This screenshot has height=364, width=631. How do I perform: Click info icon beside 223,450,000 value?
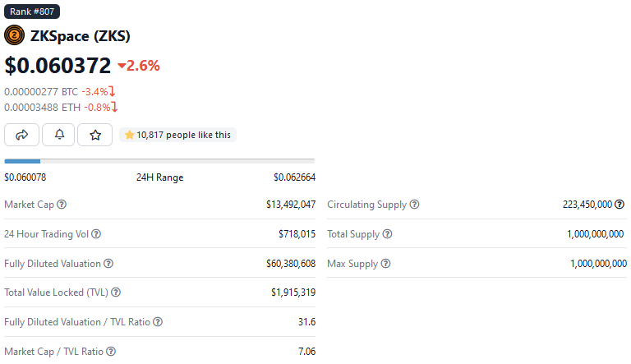619,205
